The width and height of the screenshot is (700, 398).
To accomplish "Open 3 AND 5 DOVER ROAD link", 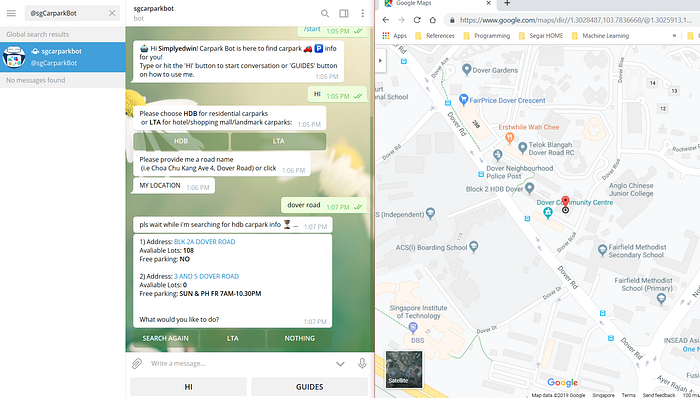I will coord(206,276).
